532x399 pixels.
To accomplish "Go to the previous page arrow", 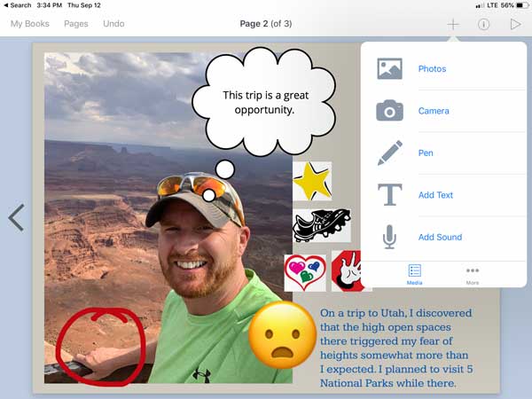I will (16, 217).
